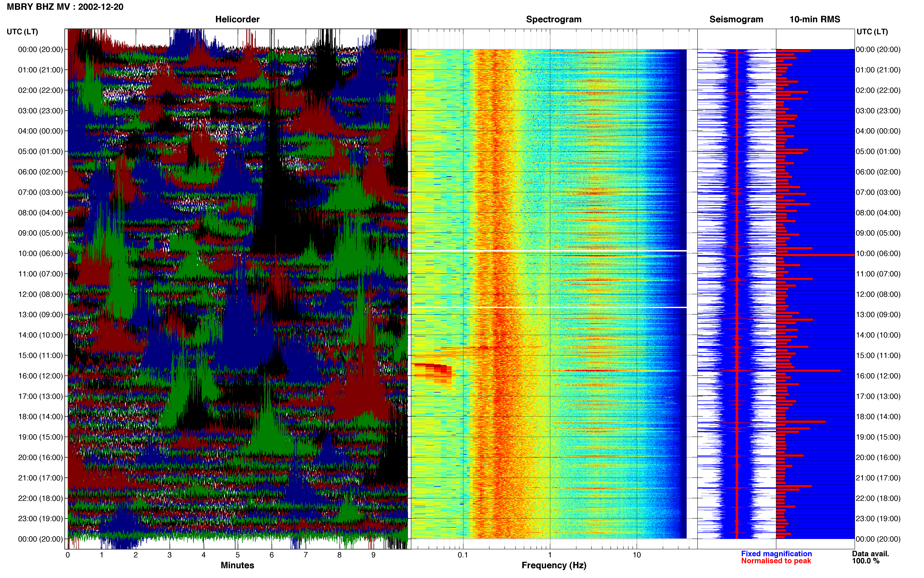Click the blue "Fixed magnification" legend text
The height and width of the screenshot is (578, 924).
tap(776, 554)
